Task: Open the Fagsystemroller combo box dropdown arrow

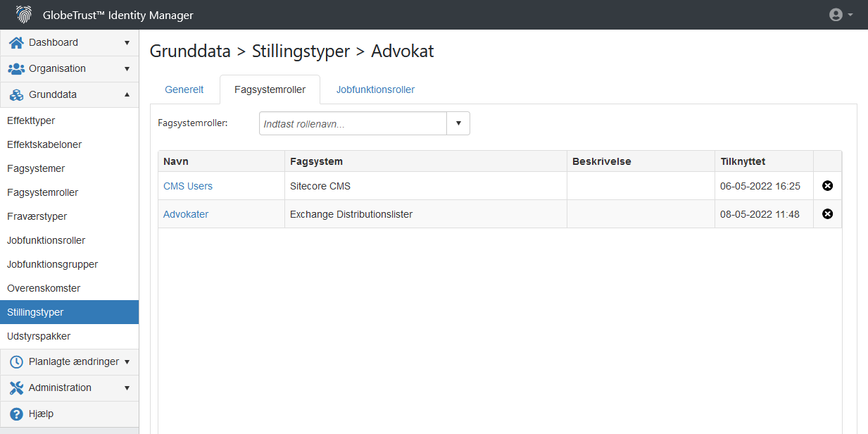Action: click(x=458, y=123)
